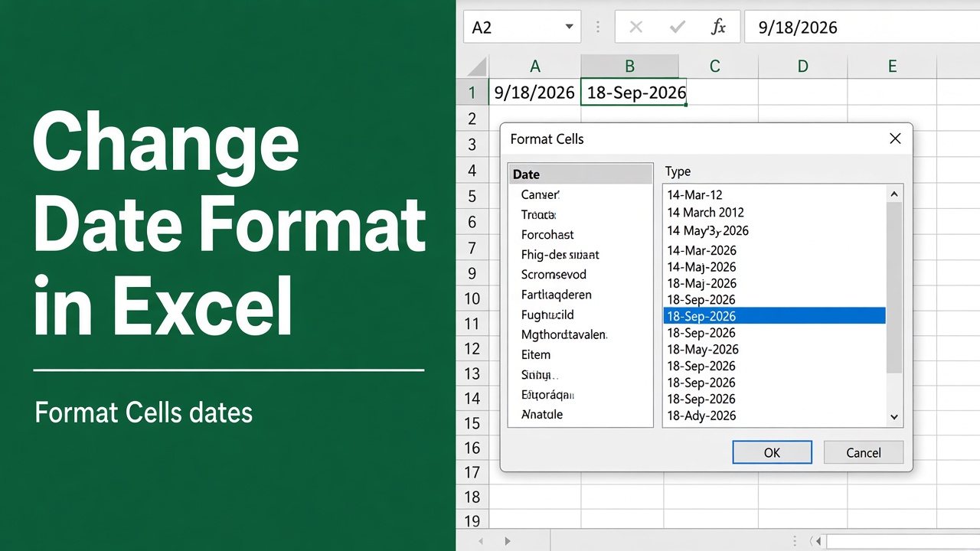Image resolution: width=980 pixels, height=551 pixels.
Task: Choose the 18-Maj-2026 date type
Action: click(x=702, y=284)
